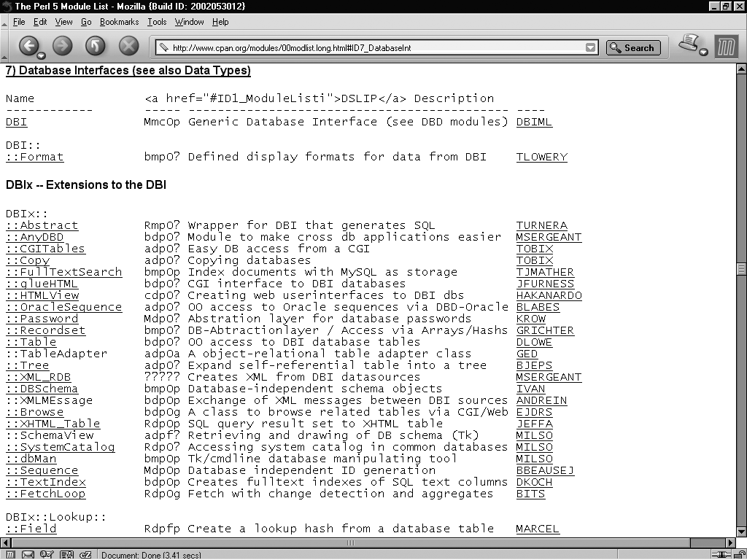Image resolution: width=747 pixels, height=560 pixels.
Task: Open the ::AnyDBD module link
Action: (x=35, y=237)
